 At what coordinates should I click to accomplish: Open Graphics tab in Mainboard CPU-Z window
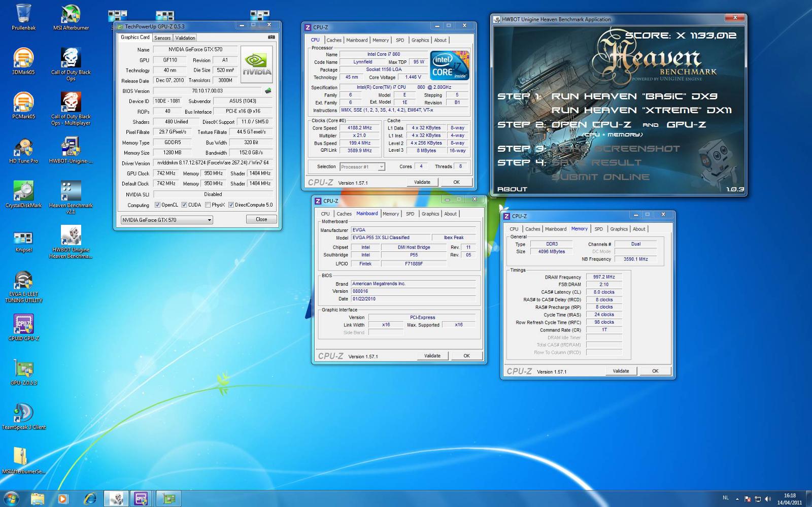[x=430, y=214]
